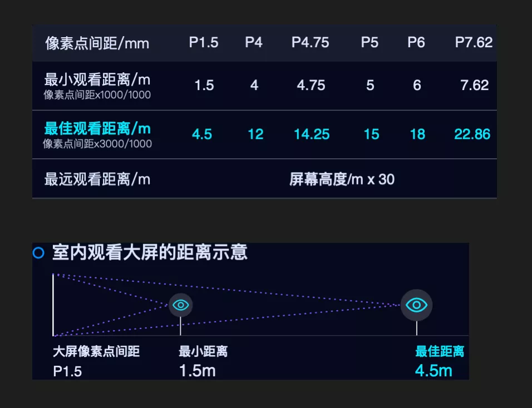Click the 像素点间距/mm header cell
532x408 pixels.
coord(97,43)
